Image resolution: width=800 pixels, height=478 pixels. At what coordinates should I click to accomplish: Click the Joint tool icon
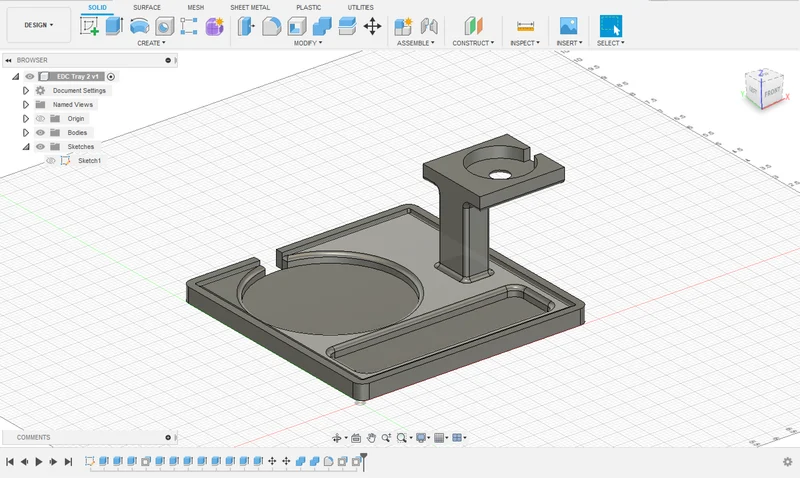[x=429, y=27]
